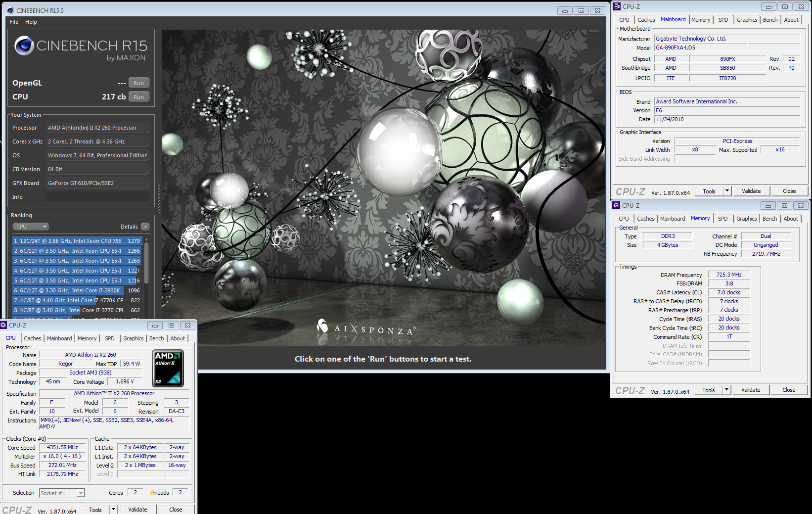Click the Core Speed value 4351.58 MHz

(62, 447)
